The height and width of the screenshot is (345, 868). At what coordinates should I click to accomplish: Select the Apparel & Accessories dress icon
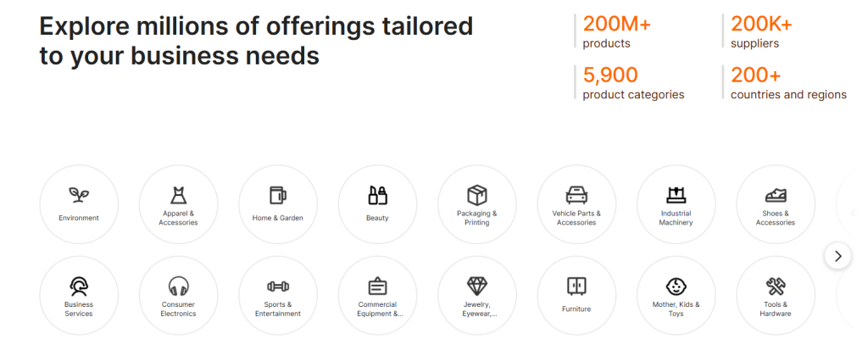click(x=178, y=195)
